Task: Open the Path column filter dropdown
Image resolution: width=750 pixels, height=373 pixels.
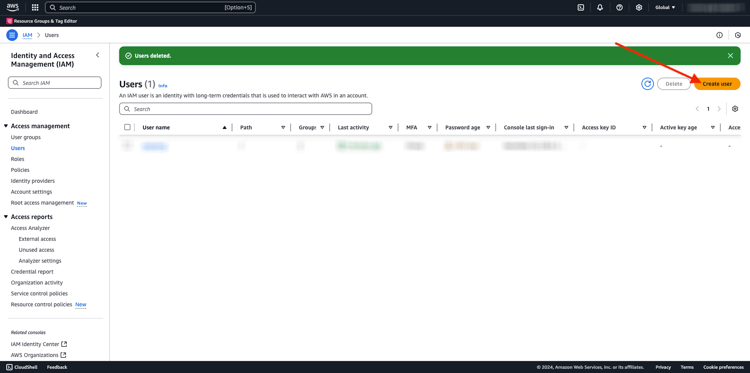Action: pos(283,128)
